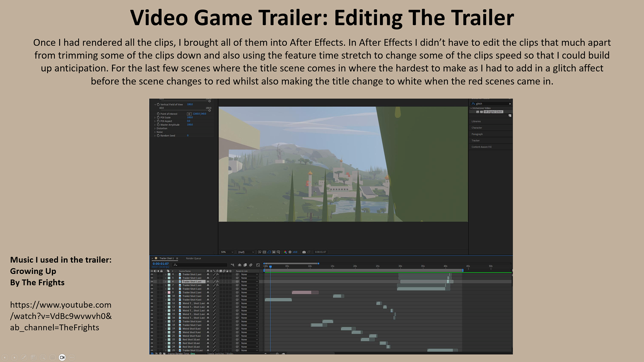644x362 pixels.
Task: Collapse the Immersive Video effects category
Action: tap(471, 108)
